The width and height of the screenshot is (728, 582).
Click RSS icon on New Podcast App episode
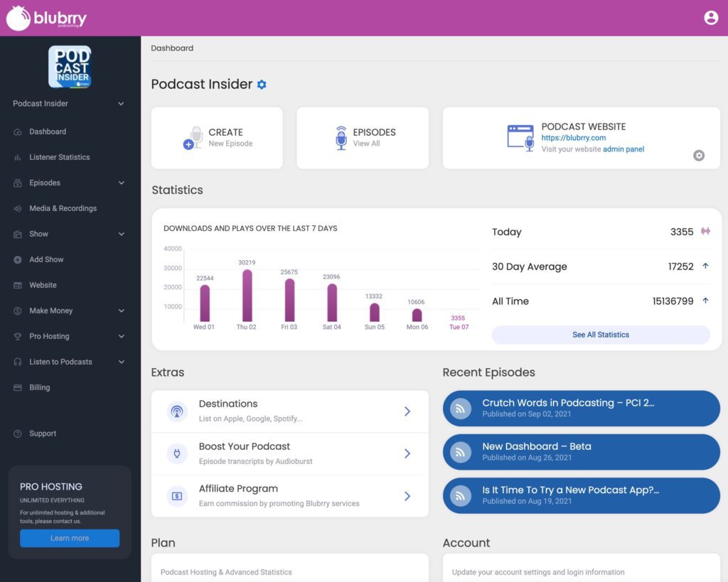[x=461, y=496]
